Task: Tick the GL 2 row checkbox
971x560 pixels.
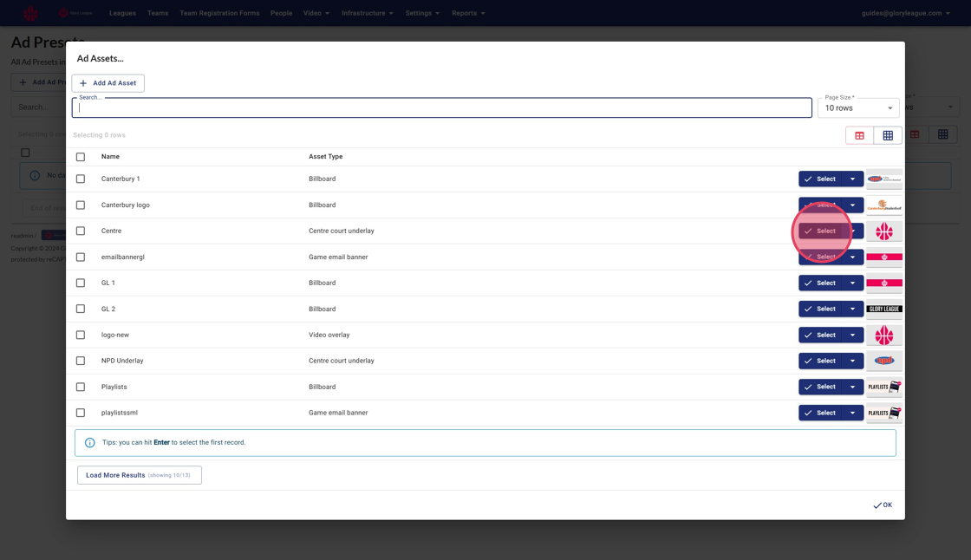Action: (x=81, y=309)
